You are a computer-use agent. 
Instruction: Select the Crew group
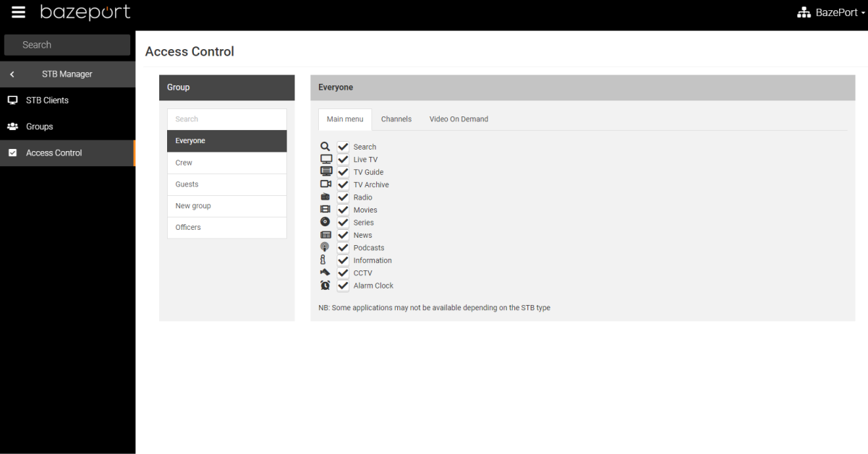pos(227,163)
